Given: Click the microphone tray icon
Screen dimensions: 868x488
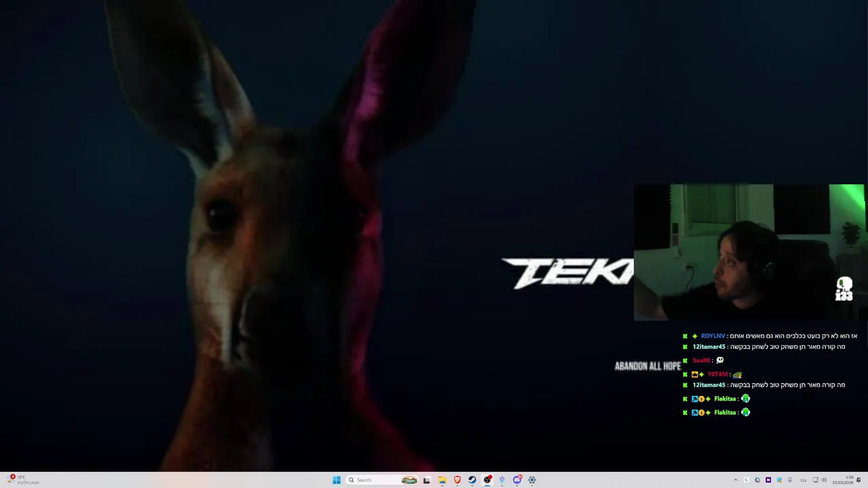Looking at the screenshot, I should 790,480.
